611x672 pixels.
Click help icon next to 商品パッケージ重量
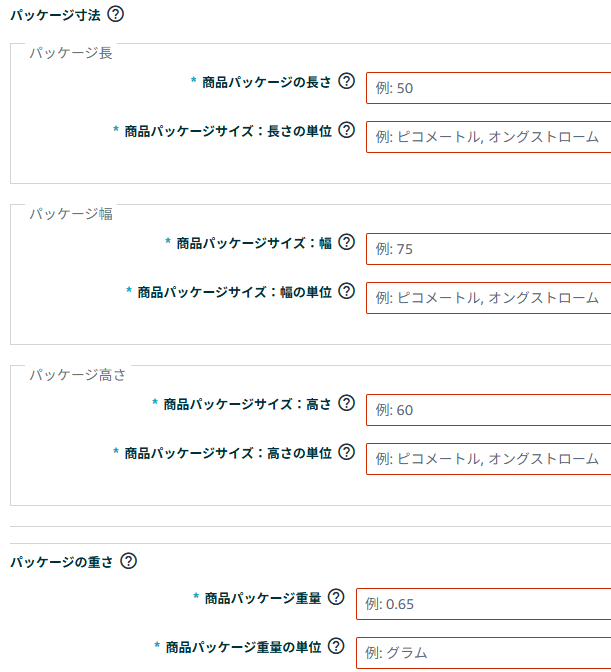tap(337, 597)
